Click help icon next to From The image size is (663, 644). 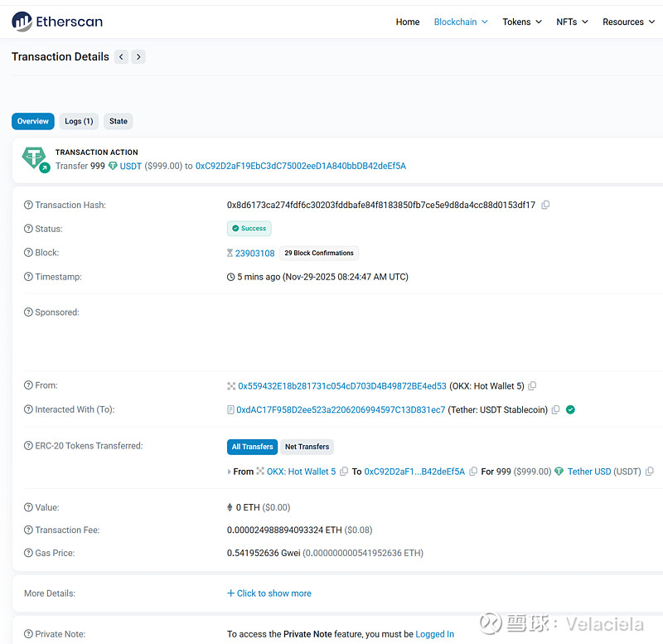pyautogui.click(x=28, y=385)
